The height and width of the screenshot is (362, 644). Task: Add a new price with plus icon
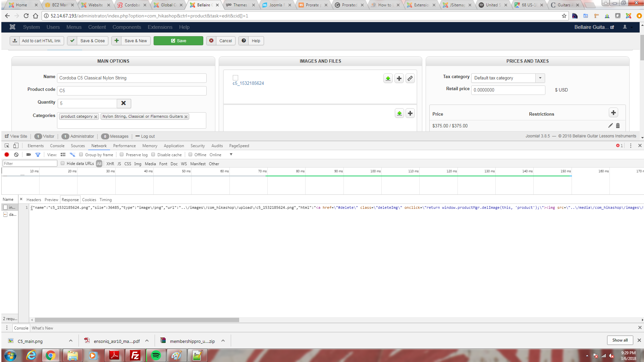613,113
